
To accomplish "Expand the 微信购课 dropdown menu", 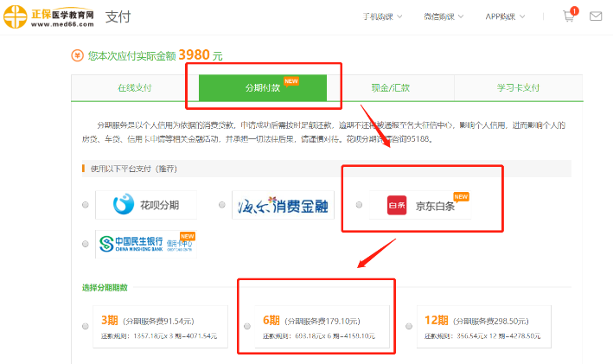I will tap(446, 16).
